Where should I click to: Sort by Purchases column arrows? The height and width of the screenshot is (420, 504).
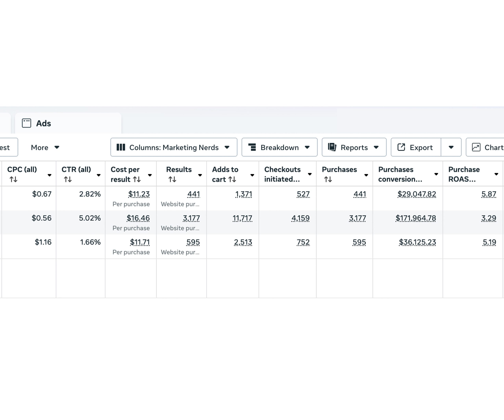point(328,179)
